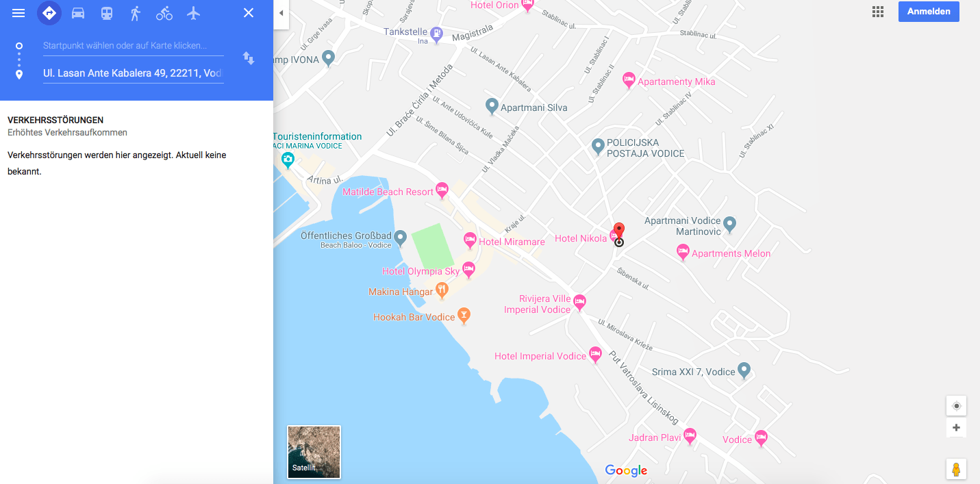Select the Street View pegman
The width and height of the screenshot is (980, 484).
click(x=956, y=469)
